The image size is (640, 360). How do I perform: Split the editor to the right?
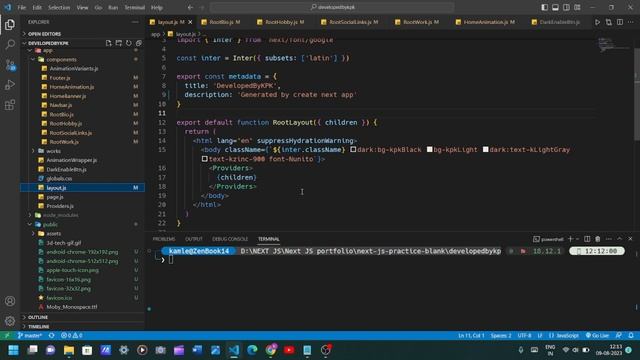(x=620, y=22)
